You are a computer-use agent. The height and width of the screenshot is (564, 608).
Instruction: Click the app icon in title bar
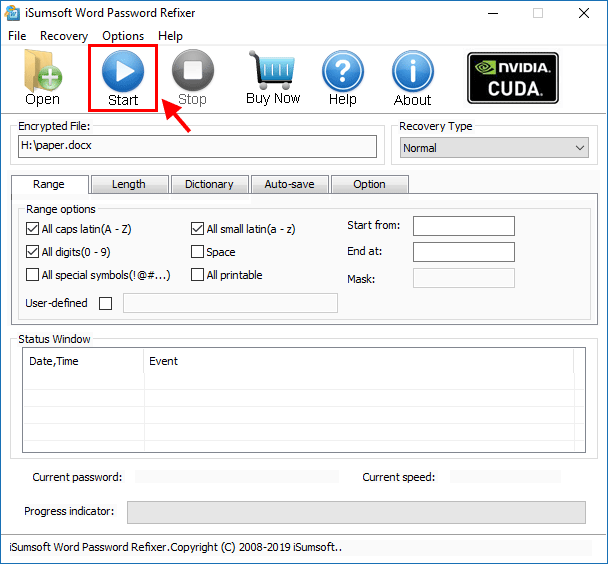coord(12,13)
